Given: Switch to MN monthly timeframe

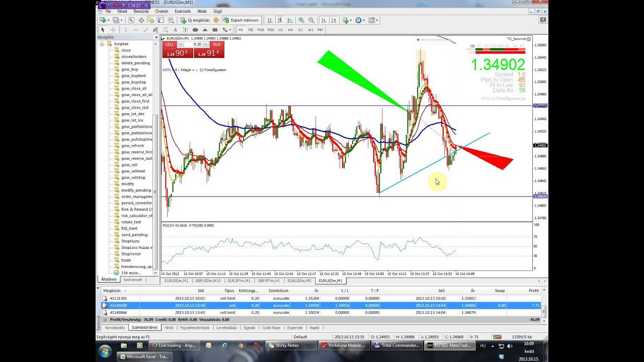Looking at the screenshot, I should coord(320,30).
